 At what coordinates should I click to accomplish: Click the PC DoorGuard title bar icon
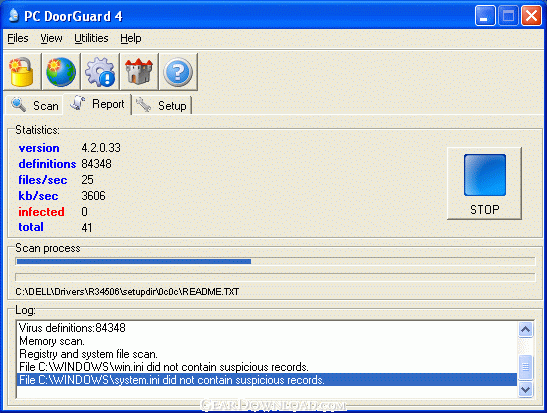14,15
